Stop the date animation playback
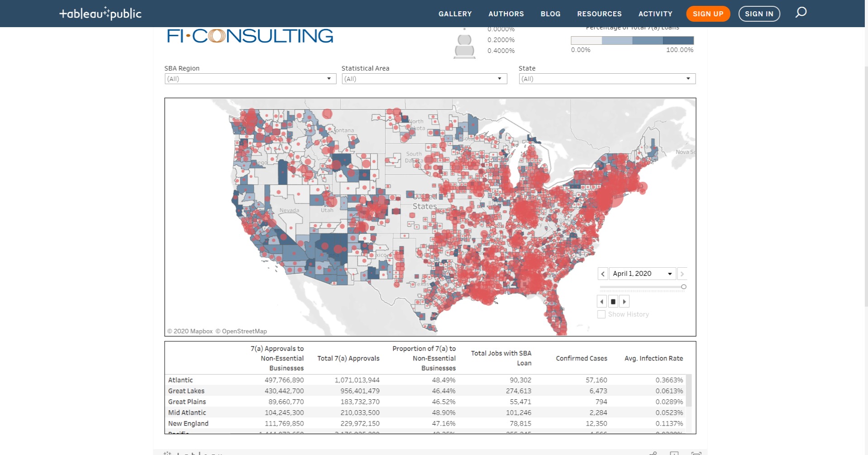This screenshot has width=868, height=455. (x=613, y=302)
